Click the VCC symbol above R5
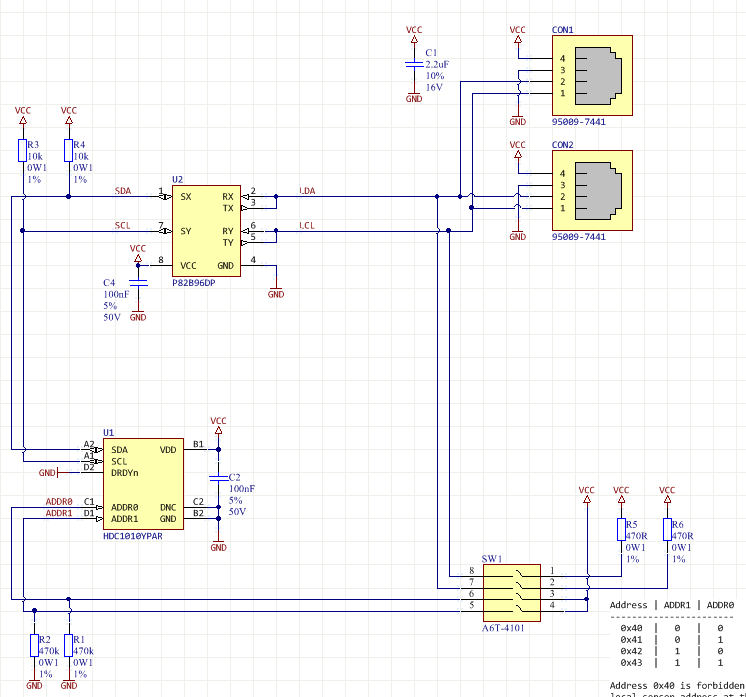Screen dimensions: 746x697 point(621,494)
